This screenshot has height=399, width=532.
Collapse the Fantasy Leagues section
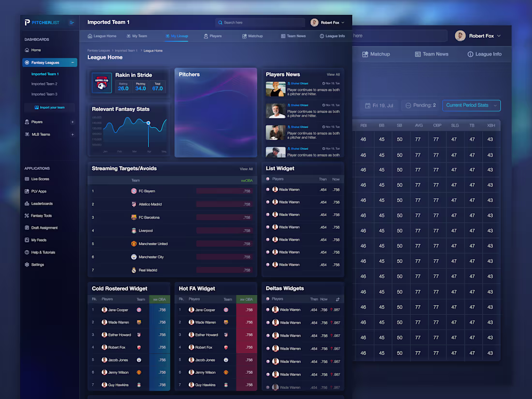[x=72, y=62]
